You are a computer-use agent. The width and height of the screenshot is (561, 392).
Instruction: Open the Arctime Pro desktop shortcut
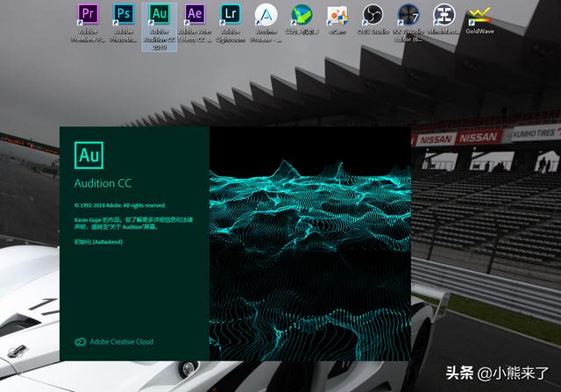click(266, 23)
